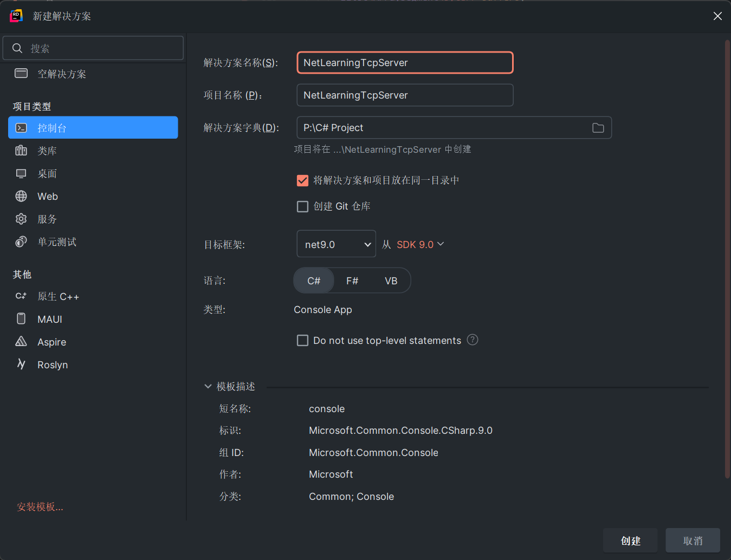This screenshot has width=731, height=560.
Task: Click the 服务 gear icon
Action: click(21, 219)
